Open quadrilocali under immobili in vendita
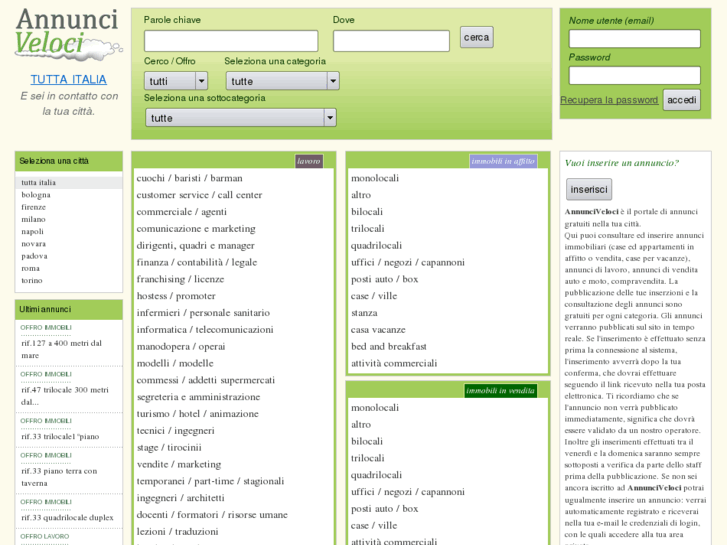 tap(376, 475)
